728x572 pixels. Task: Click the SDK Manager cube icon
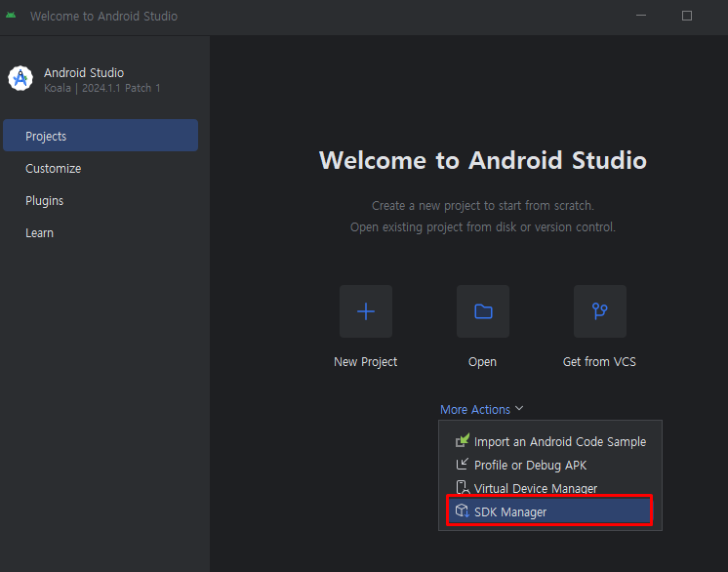[462, 511]
